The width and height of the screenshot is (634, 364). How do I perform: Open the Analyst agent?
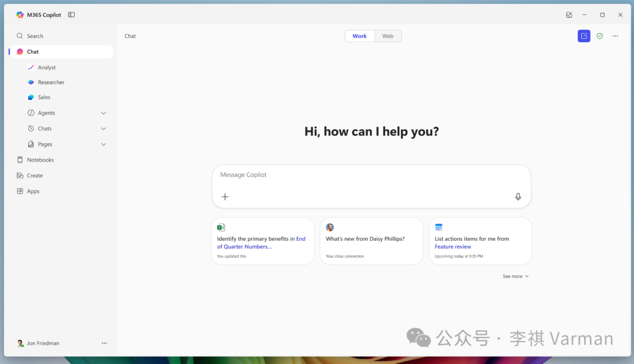click(x=46, y=68)
